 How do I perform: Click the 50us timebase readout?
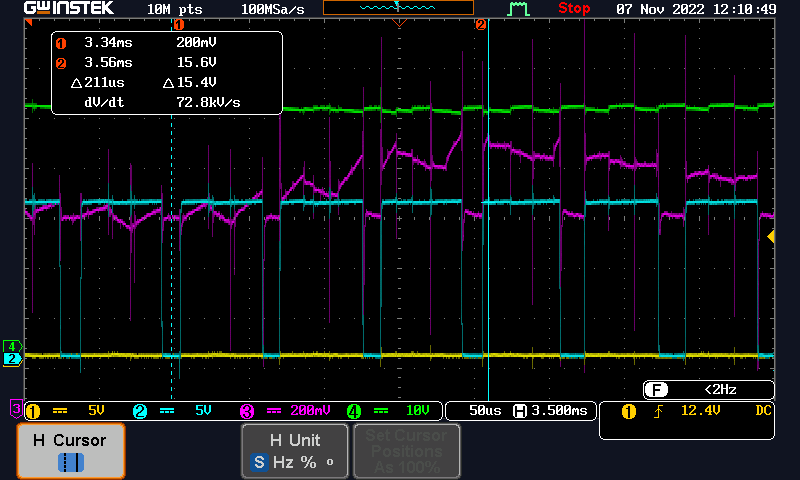click(x=485, y=411)
